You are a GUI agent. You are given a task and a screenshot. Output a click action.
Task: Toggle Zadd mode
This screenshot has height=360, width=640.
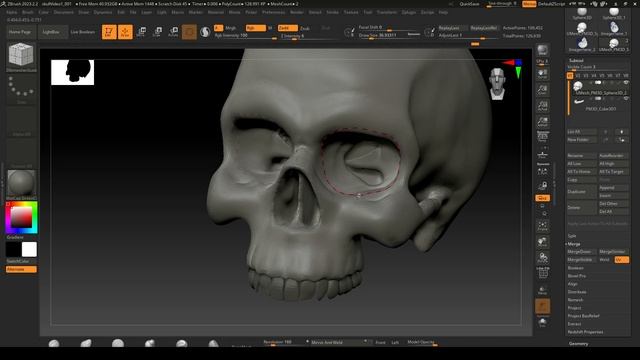287,28
